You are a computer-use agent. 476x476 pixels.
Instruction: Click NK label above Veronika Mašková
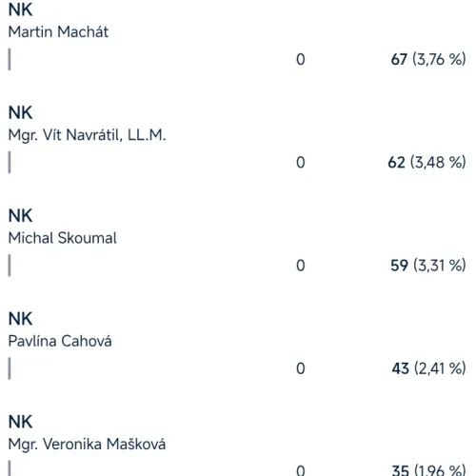pyautogui.click(x=20, y=422)
